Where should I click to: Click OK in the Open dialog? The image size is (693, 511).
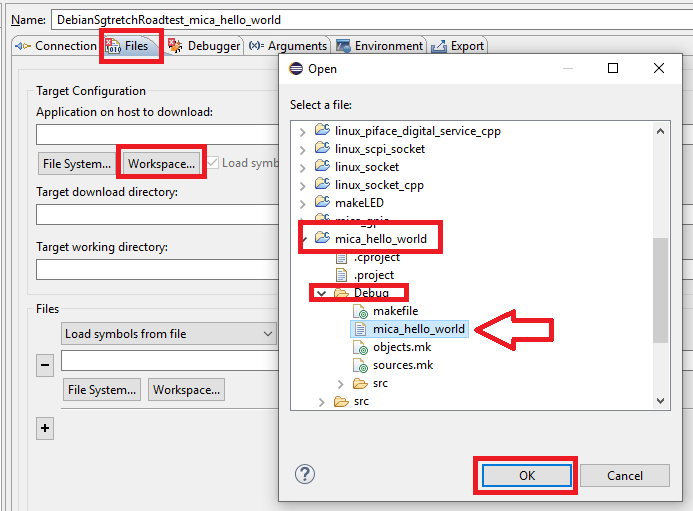pos(527,476)
